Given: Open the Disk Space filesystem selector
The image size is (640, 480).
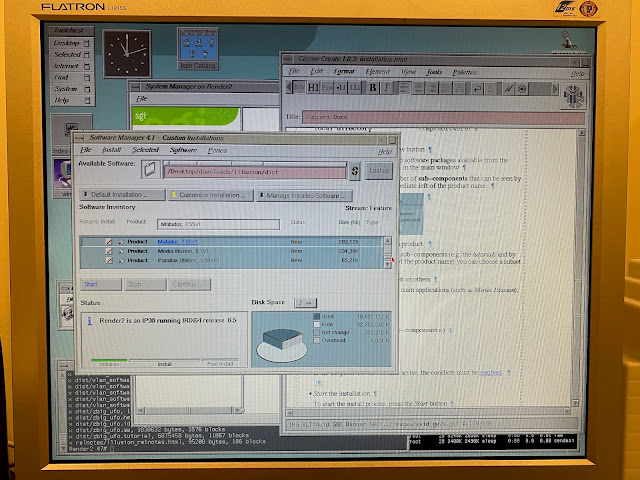Looking at the screenshot, I should 305,303.
